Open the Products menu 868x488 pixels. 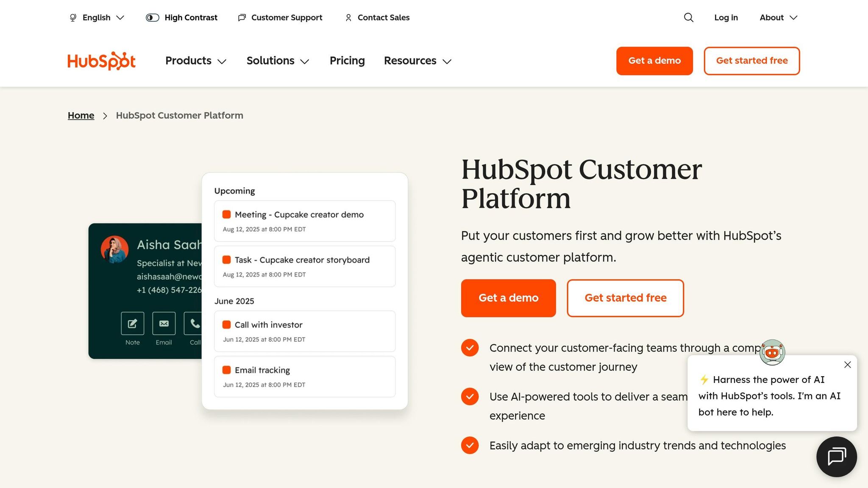coord(196,61)
